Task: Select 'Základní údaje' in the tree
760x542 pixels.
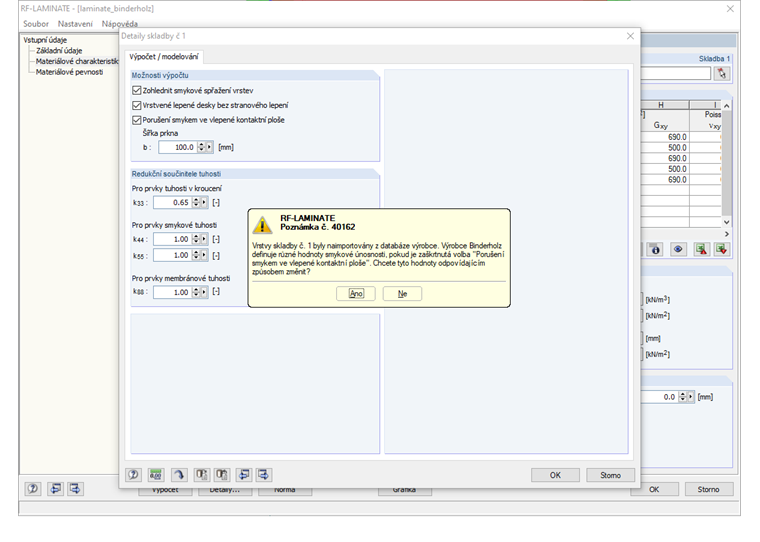Action: tap(59, 50)
